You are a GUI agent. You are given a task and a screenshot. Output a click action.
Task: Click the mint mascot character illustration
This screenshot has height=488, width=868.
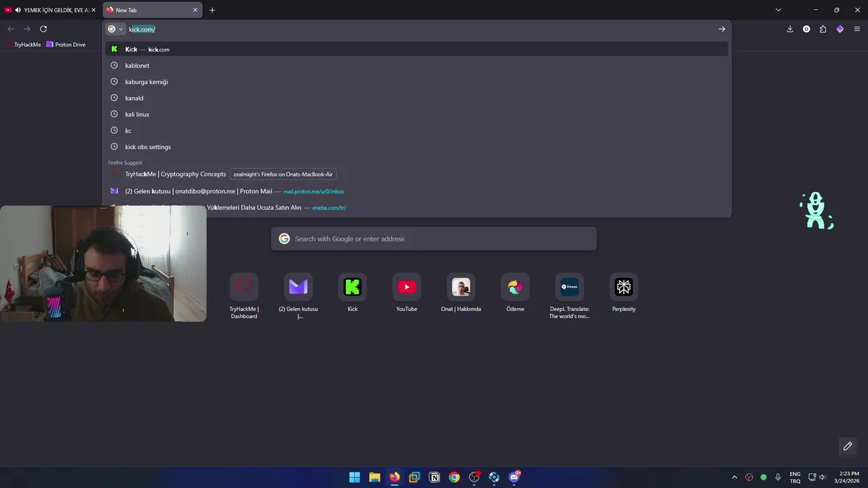[816, 210]
